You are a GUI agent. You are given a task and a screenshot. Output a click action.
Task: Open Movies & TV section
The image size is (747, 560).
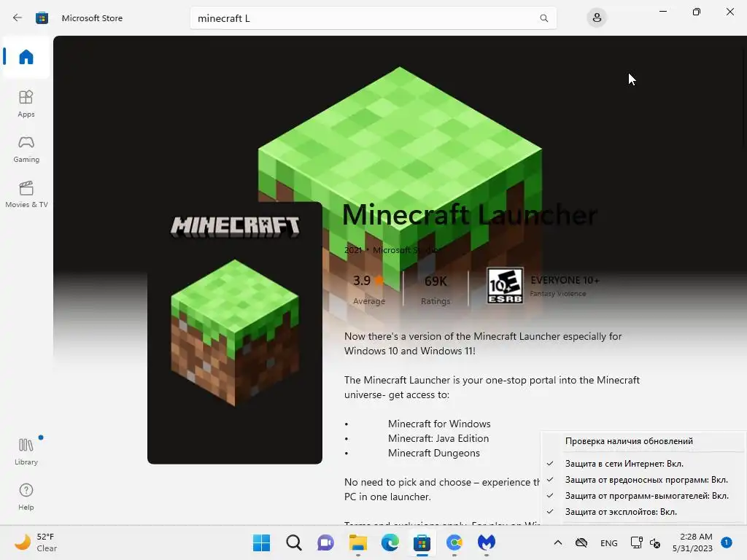point(26,194)
